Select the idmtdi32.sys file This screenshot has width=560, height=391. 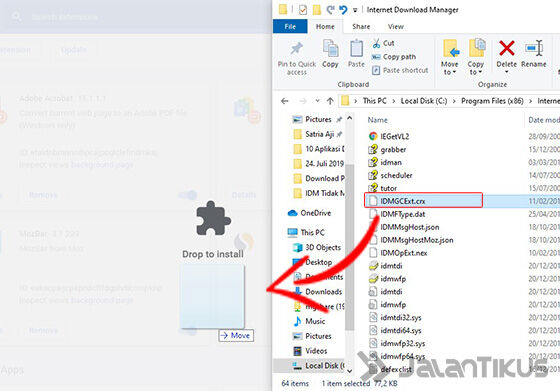tap(395, 317)
